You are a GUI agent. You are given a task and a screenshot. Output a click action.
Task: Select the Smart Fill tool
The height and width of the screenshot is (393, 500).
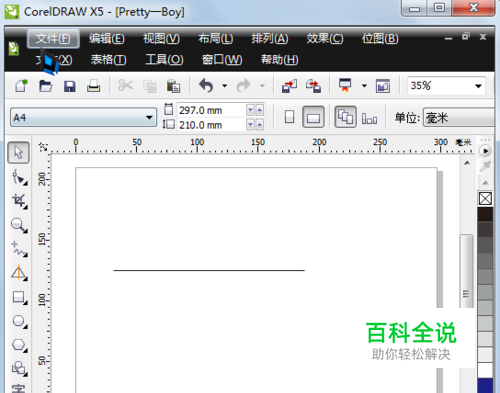tap(19, 273)
